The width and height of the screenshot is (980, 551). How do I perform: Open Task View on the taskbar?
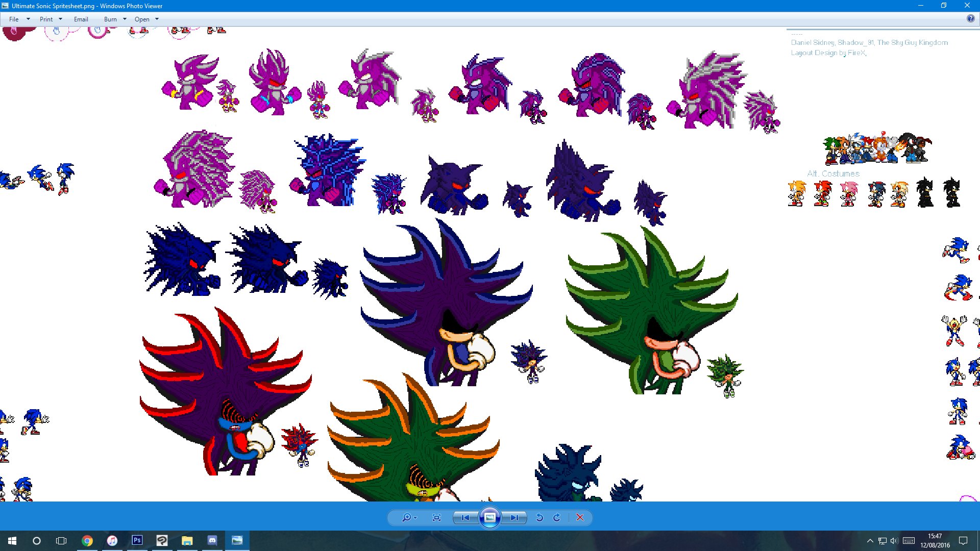click(x=61, y=541)
